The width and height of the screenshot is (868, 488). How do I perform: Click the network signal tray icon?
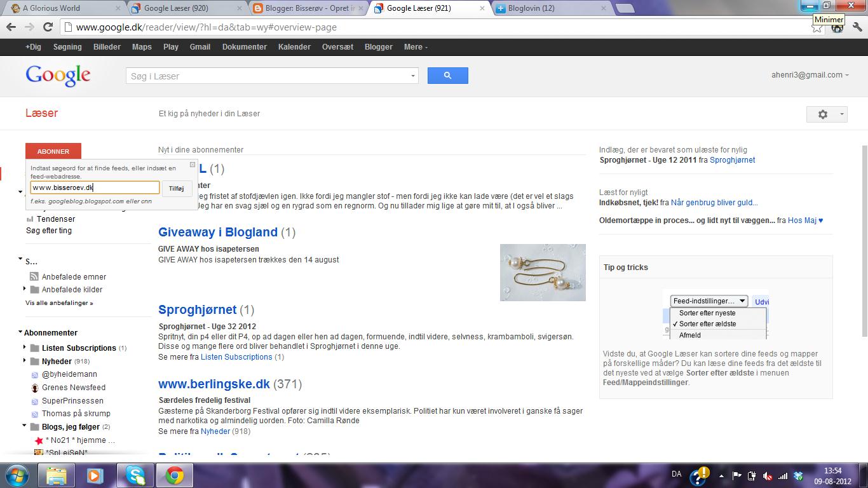click(x=783, y=476)
